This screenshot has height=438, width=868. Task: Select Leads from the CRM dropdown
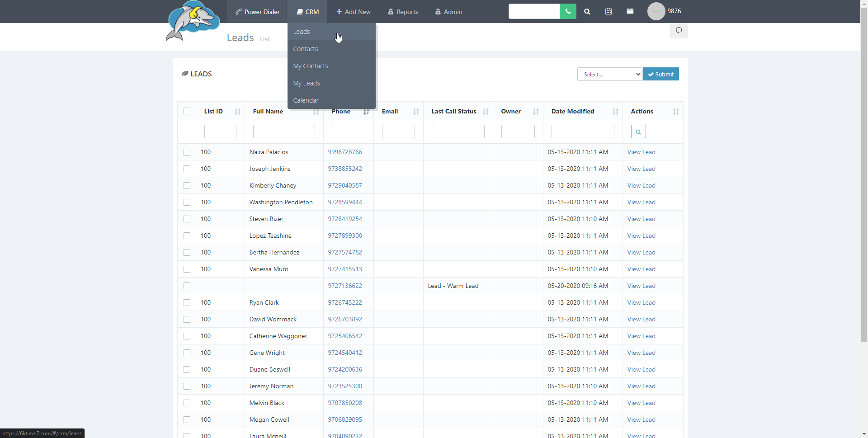pyautogui.click(x=331, y=32)
